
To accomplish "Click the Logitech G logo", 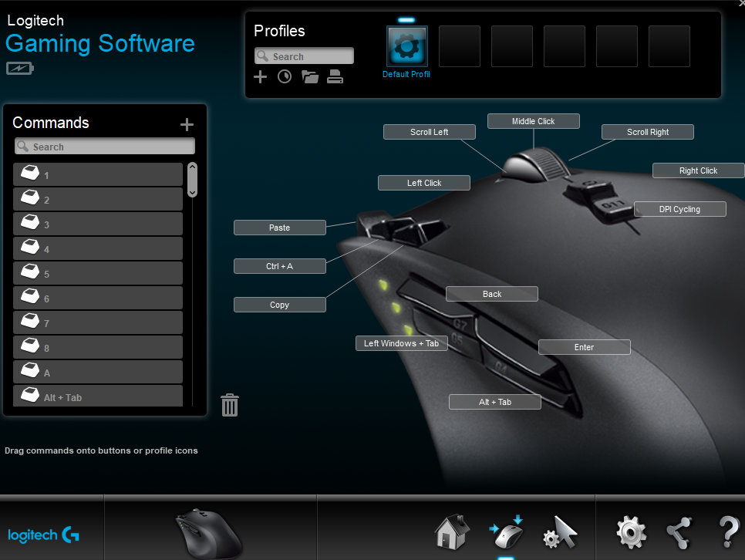I will pyautogui.click(x=43, y=535).
